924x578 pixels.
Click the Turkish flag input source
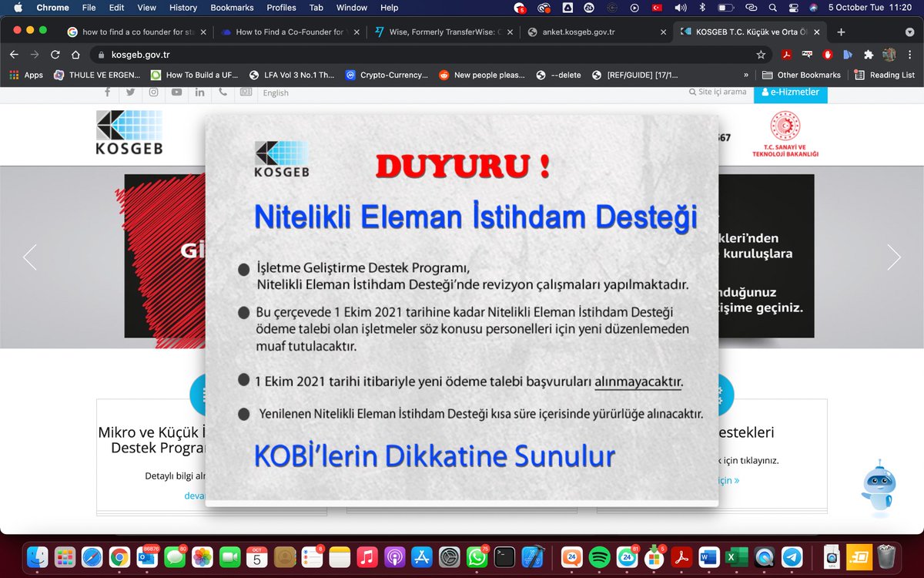coord(657,8)
